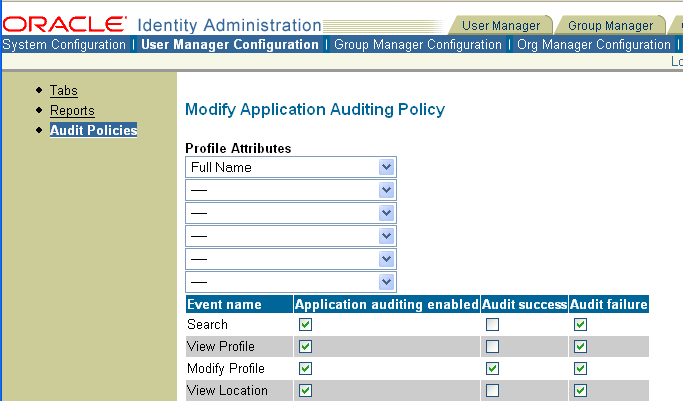Toggle Audit failure for Search
Image resolution: width=683 pixels, height=401 pixels.
580,324
